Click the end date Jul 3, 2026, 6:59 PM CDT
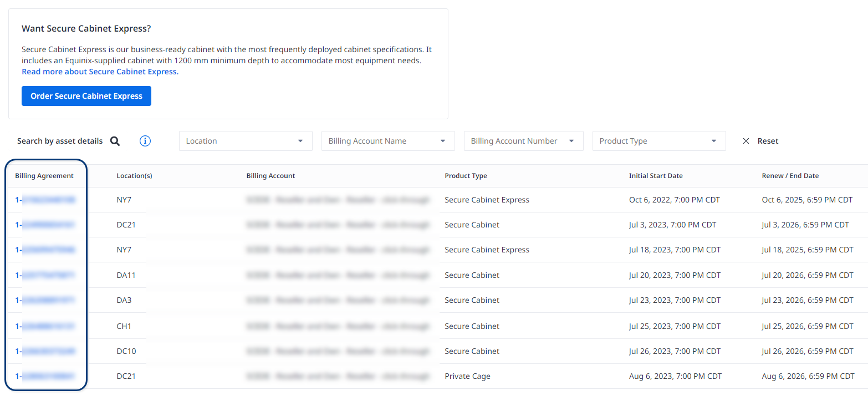 click(x=806, y=225)
